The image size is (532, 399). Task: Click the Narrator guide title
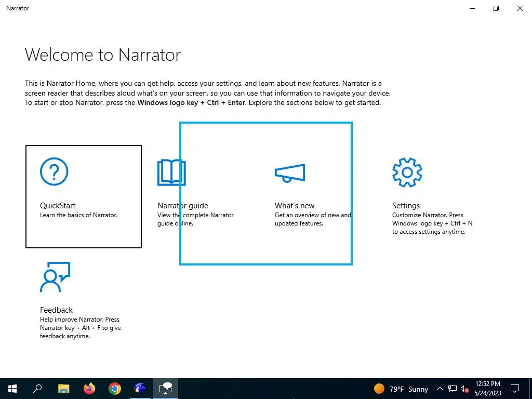(x=182, y=206)
